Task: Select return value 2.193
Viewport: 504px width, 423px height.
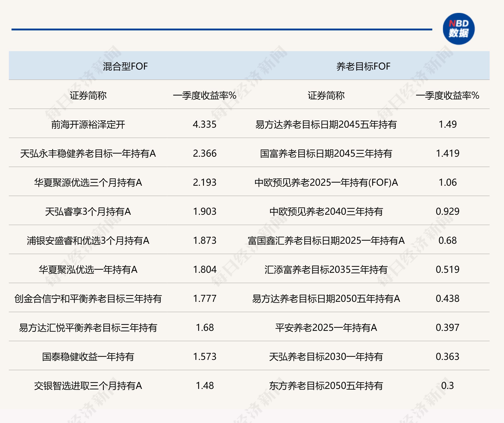Action: [205, 182]
